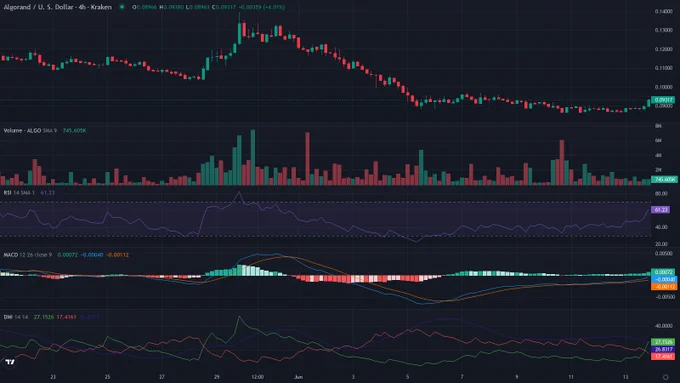The width and height of the screenshot is (680, 383).
Task: Click the -0.00500 MACD axis label
Action: point(664,297)
